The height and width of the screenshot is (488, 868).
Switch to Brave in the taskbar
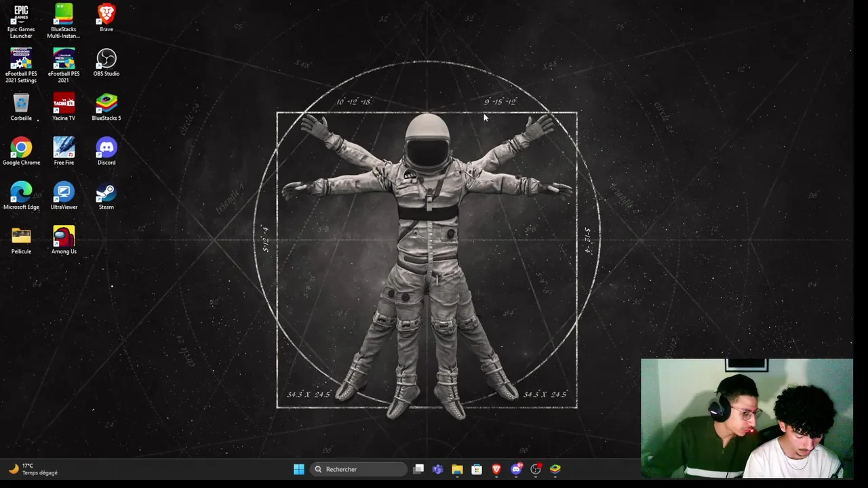496,469
